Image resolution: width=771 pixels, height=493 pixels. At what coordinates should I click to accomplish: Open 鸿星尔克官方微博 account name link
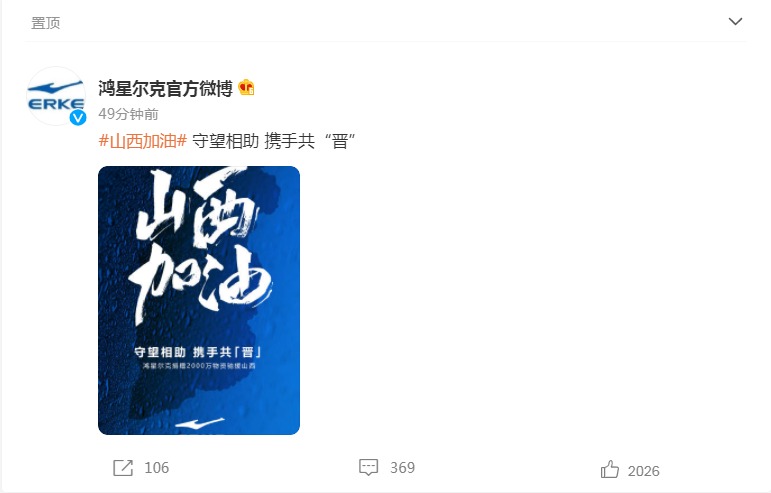point(165,88)
